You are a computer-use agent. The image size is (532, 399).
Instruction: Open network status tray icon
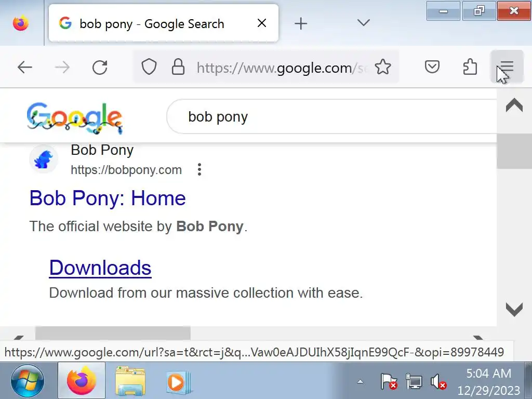pos(414,381)
